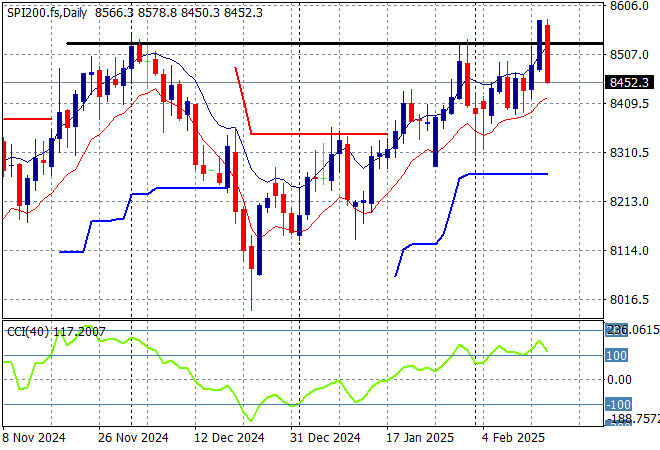Image resolution: width=660 pixels, height=450 pixels.
Task: Select the SPI200.fs,Daily chart title text
Action: [47, 13]
